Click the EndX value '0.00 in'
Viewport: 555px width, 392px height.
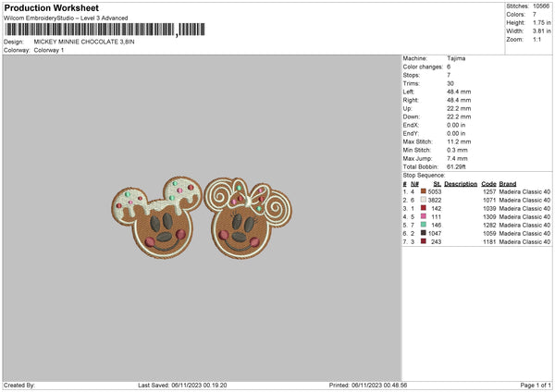click(456, 125)
